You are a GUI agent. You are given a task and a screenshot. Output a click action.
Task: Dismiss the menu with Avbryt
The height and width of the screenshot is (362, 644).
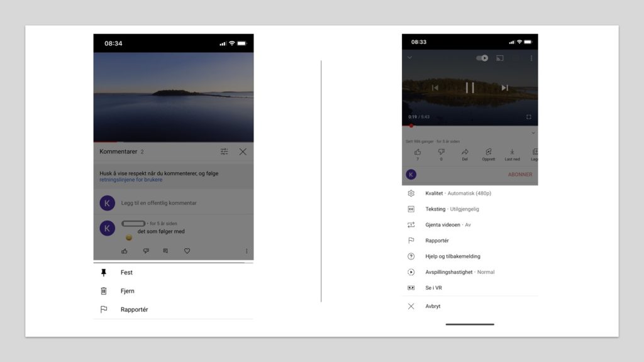point(470,306)
